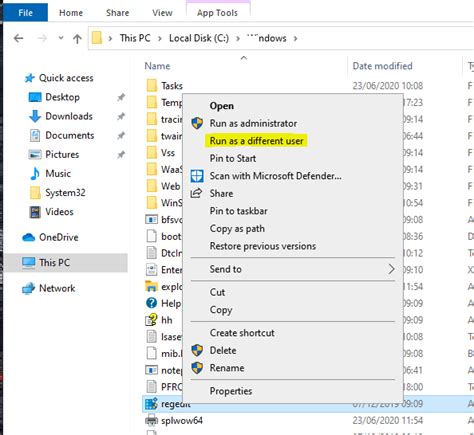Select the App Tools tab
The width and height of the screenshot is (474, 435).
click(x=217, y=13)
